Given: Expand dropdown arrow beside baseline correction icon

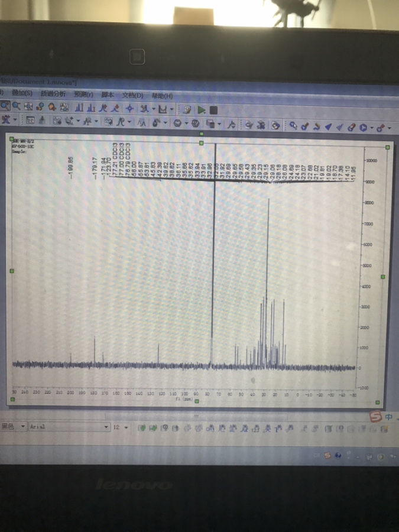Looking at the screenshot, I should (x=171, y=109).
